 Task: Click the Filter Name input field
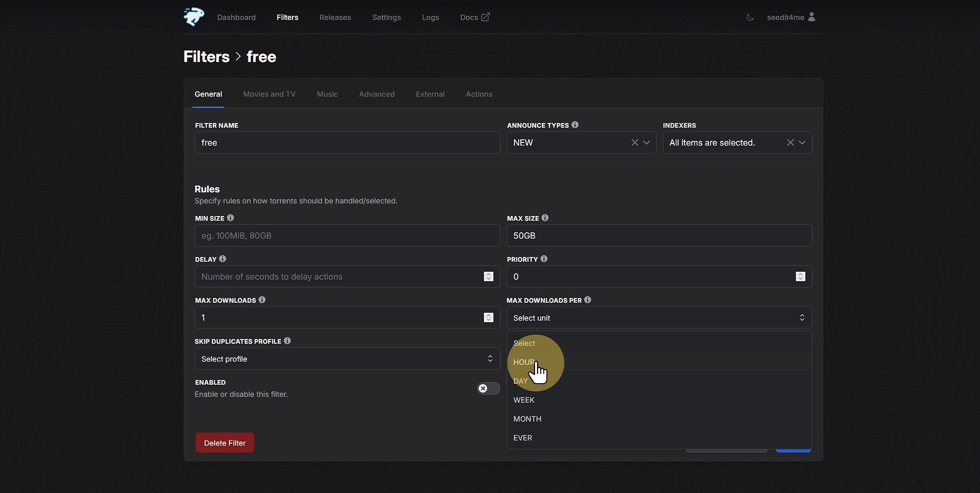[x=347, y=142]
